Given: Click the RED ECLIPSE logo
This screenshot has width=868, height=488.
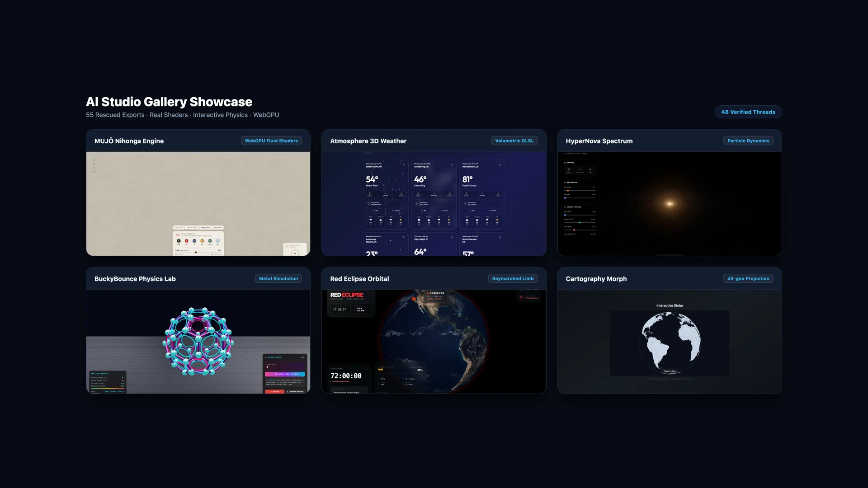Looking at the screenshot, I should [347, 295].
